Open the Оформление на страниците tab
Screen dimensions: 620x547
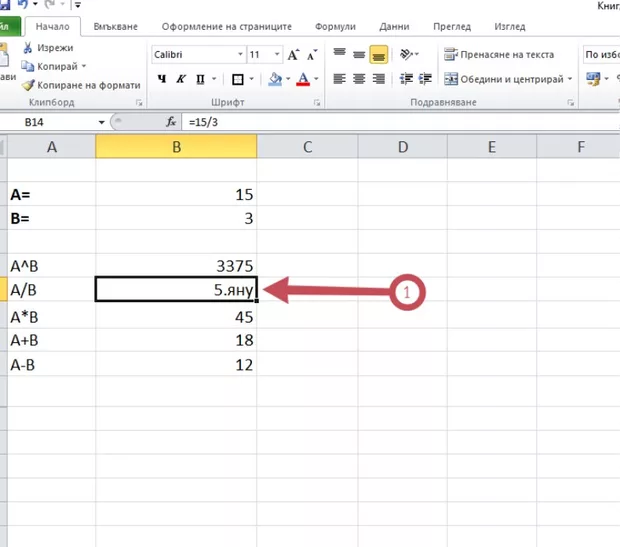[x=227, y=26]
